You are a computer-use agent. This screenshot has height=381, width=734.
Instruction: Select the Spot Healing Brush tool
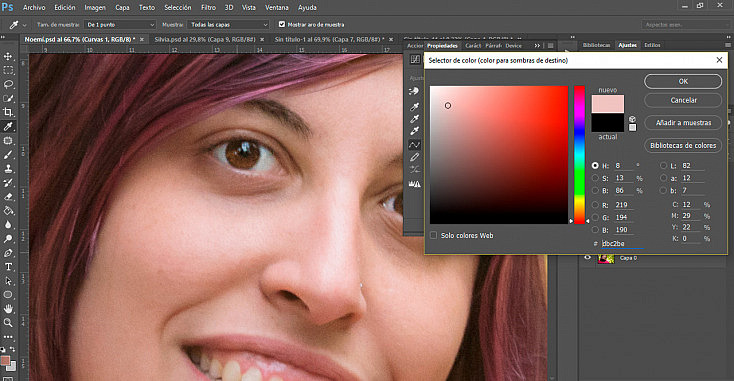[8, 140]
